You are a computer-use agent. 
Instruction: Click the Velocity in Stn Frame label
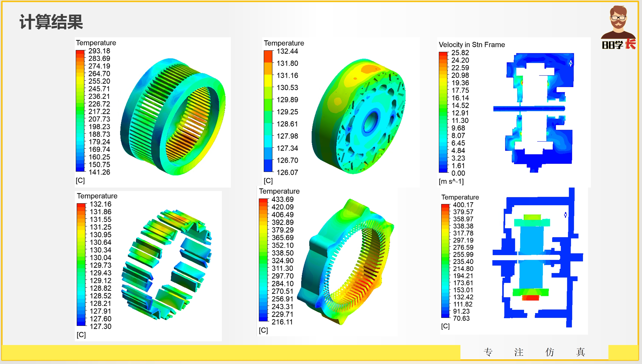[x=472, y=45]
